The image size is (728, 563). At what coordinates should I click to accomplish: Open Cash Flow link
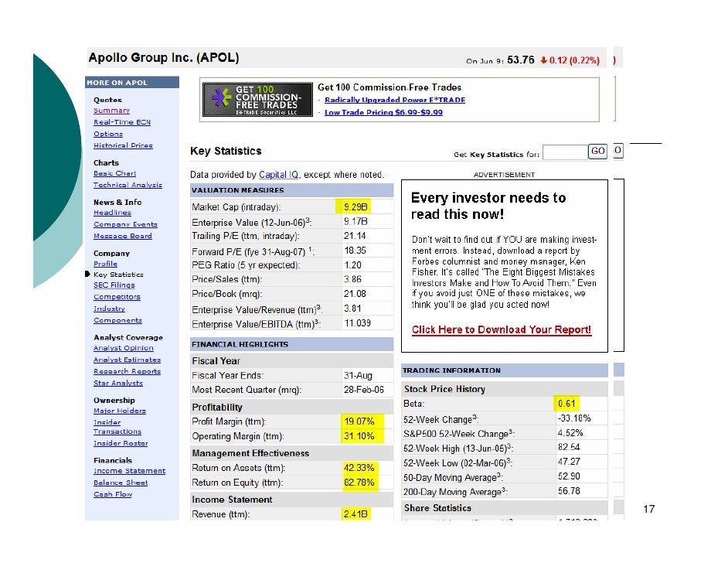tap(113, 494)
